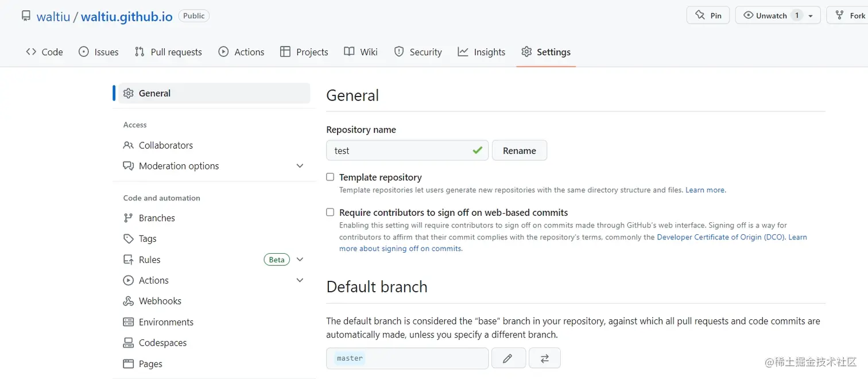The image size is (868, 379).
Task: Click the eye icon in Unwatch button
Action: [x=748, y=16]
